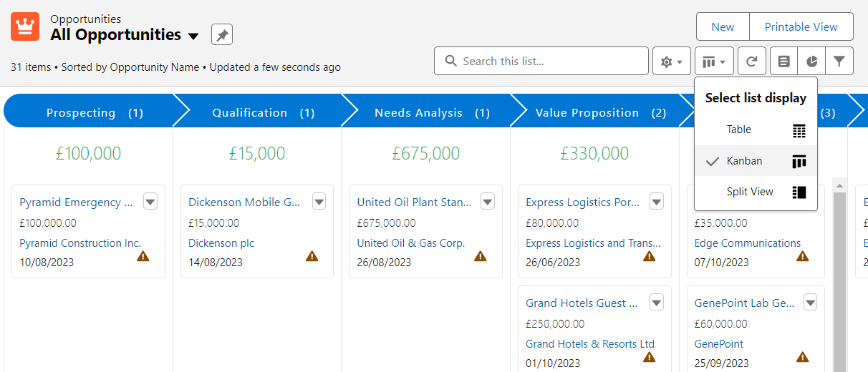Open the GenePoint Lab opportunity link

click(745, 303)
